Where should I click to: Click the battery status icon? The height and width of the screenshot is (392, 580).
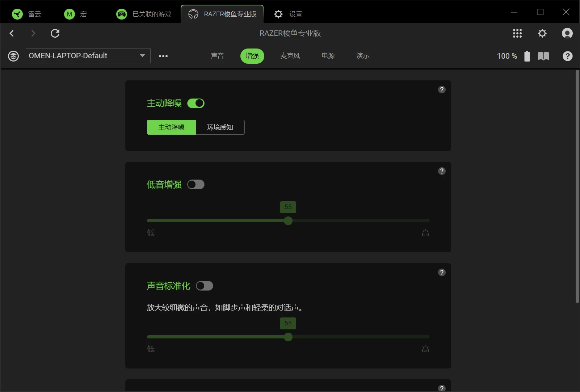[x=527, y=56]
